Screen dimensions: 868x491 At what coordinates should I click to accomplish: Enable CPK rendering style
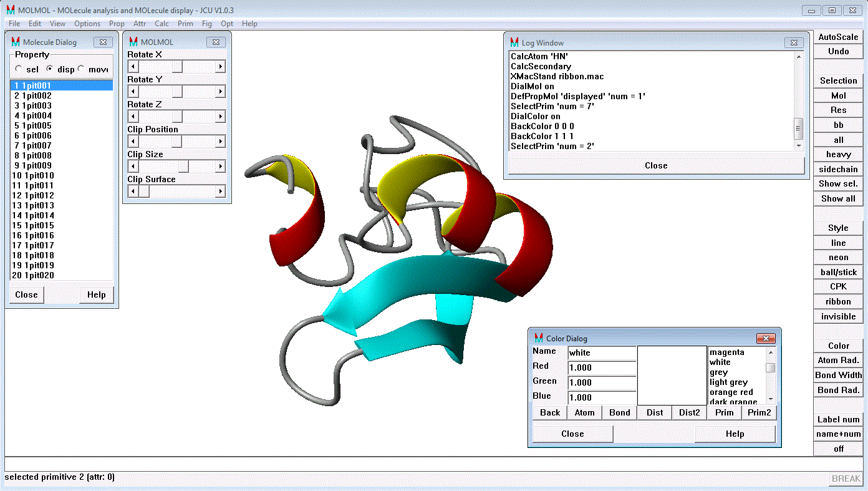pos(837,286)
